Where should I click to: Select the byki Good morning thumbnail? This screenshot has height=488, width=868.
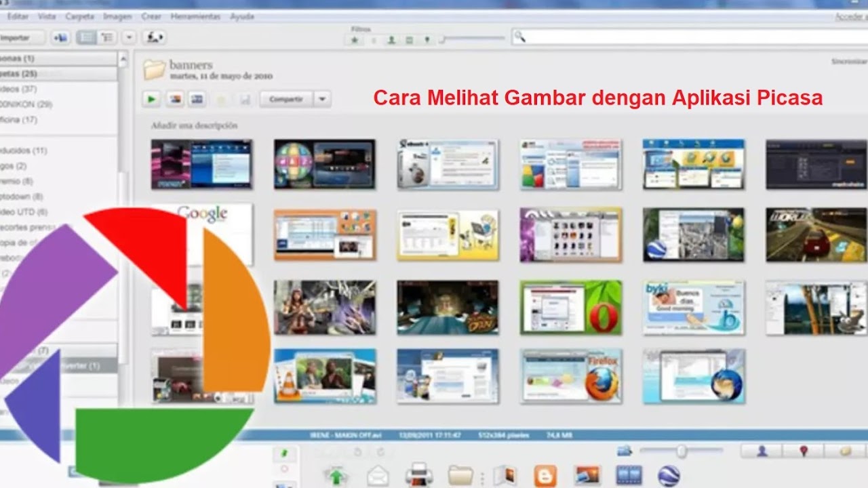click(694, 308)
